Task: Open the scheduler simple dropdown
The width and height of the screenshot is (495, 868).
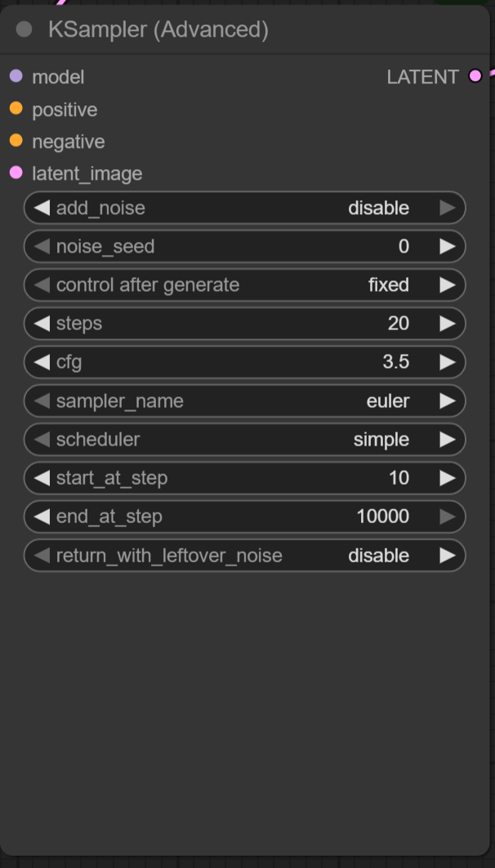Action: click(245, 440)
